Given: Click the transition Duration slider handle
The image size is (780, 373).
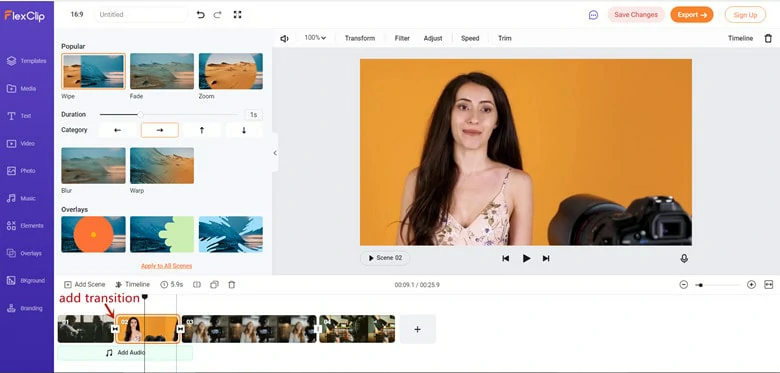Looking at the screenshot, I should coord(141,115).
